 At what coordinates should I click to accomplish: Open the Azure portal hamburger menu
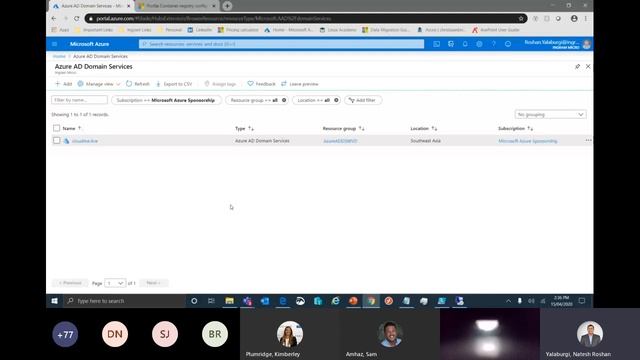pos(54,44)
